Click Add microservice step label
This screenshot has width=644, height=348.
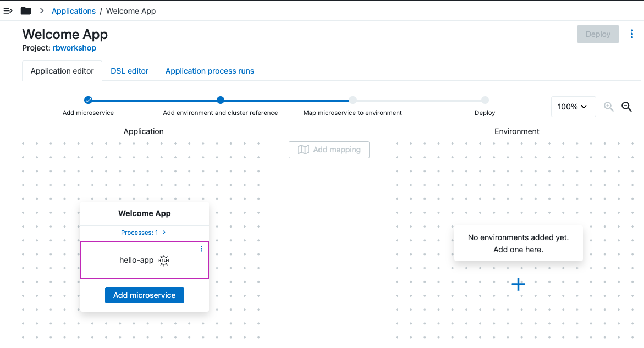tap(89, 113)
